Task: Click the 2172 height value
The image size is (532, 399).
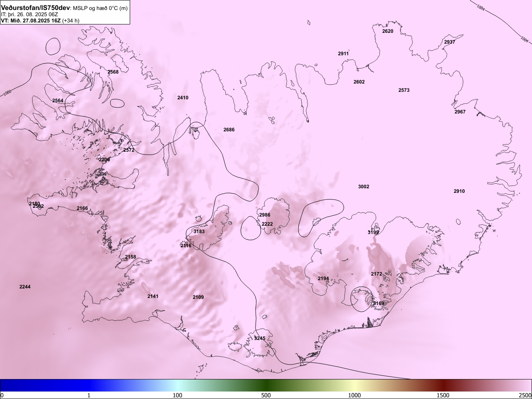Action: click(377, 274)
